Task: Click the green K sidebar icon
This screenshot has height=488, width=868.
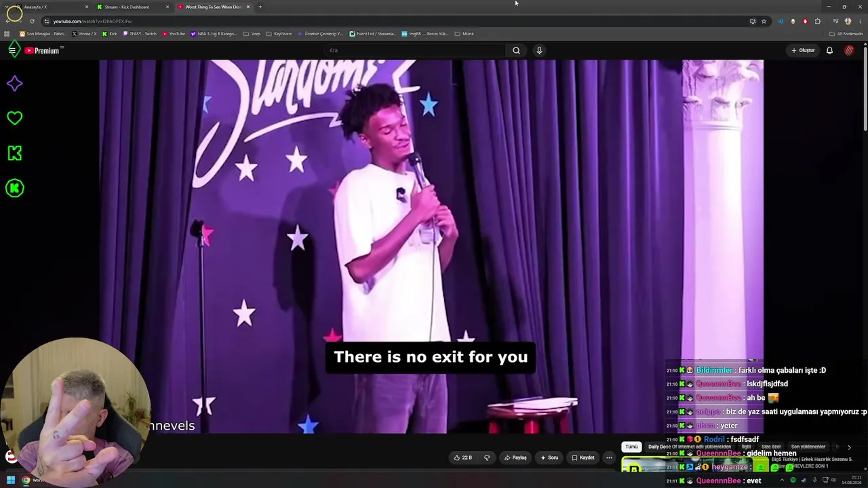Action: tap(14, 153)
